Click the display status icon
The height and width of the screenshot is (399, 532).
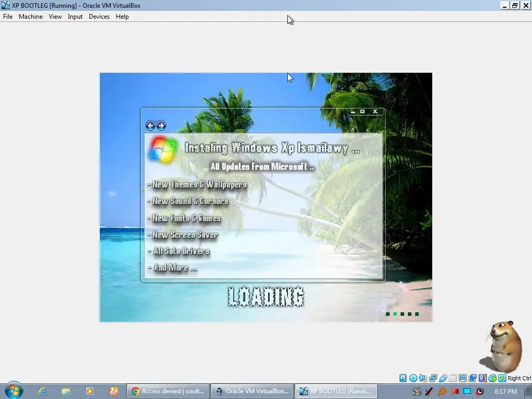pos(462,378)
